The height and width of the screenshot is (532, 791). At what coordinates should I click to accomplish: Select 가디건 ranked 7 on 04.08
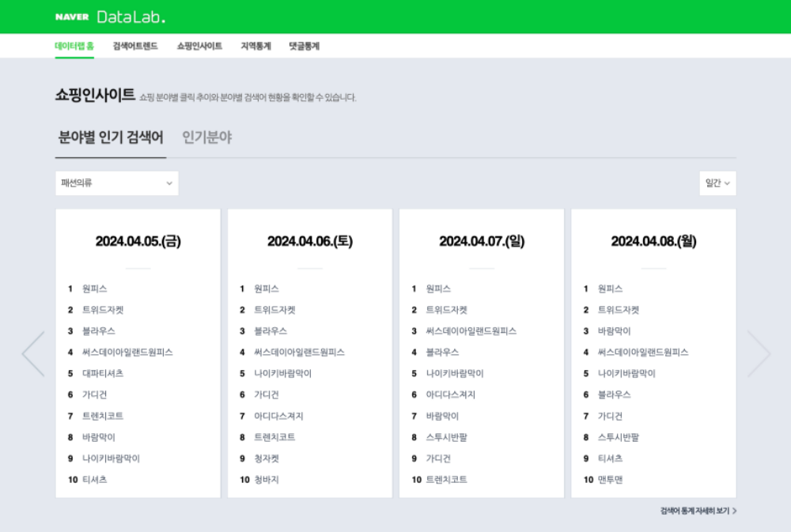pos(611,416)
